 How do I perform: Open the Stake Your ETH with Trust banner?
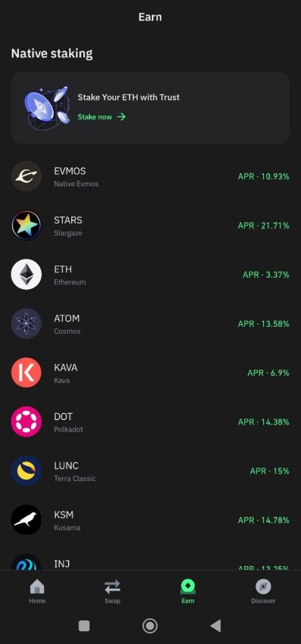coord(150,108)
